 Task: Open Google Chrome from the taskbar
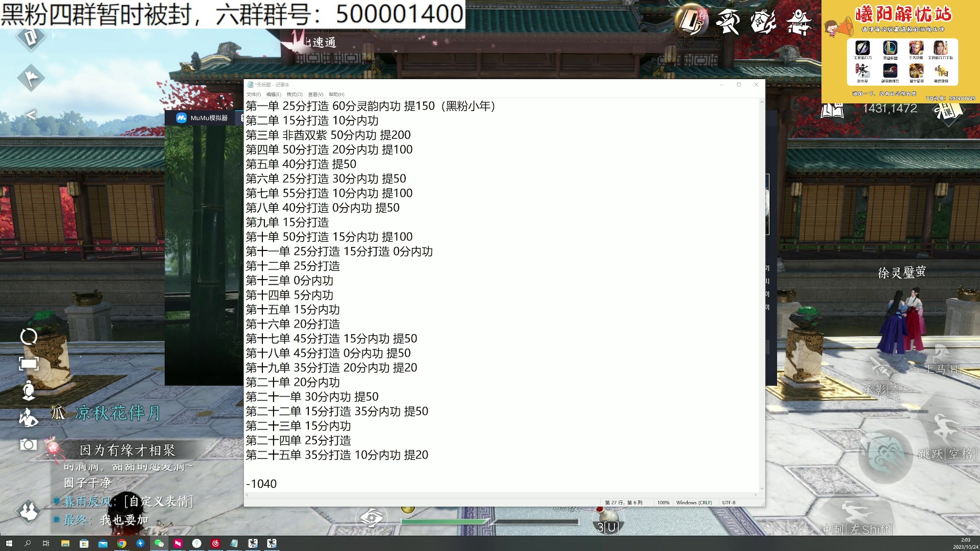coord(122,542)
